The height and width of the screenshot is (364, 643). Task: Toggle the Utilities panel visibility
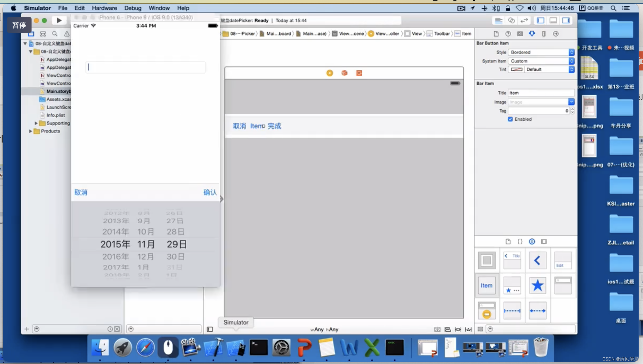click(x=566, y=20)
